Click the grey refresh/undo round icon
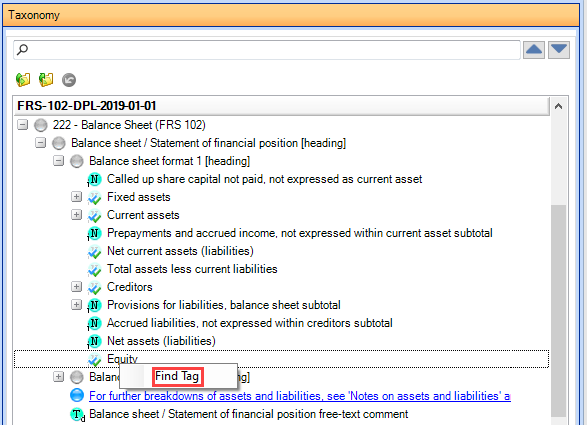587x425 pixels. pos(69,80)
